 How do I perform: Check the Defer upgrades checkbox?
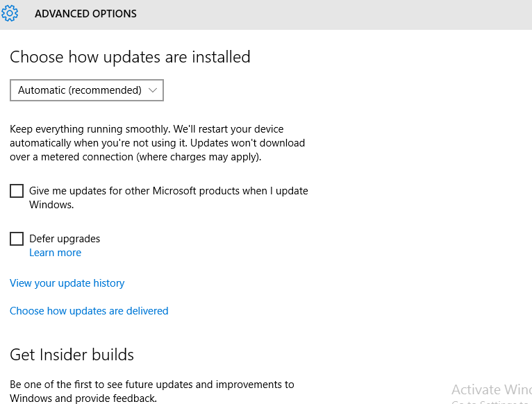pyautogui.click(x=17, y=239)
